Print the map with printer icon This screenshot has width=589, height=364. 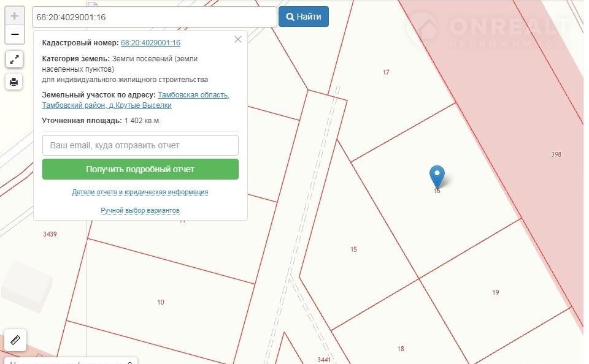coord(15,81)
